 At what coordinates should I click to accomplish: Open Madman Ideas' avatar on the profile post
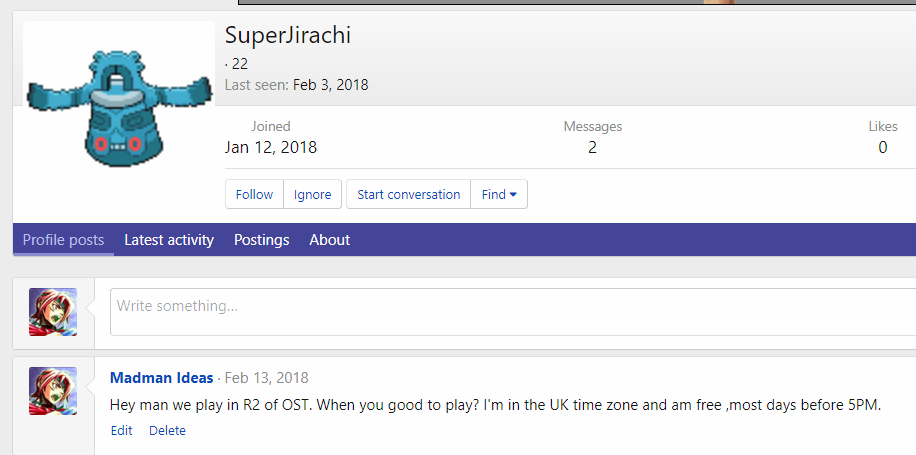[x=53, y=391]
